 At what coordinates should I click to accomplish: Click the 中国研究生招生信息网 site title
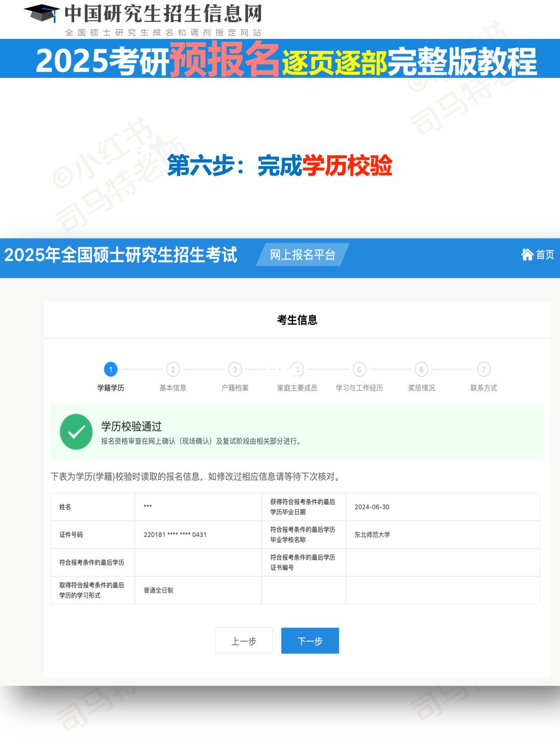(163, 13)
